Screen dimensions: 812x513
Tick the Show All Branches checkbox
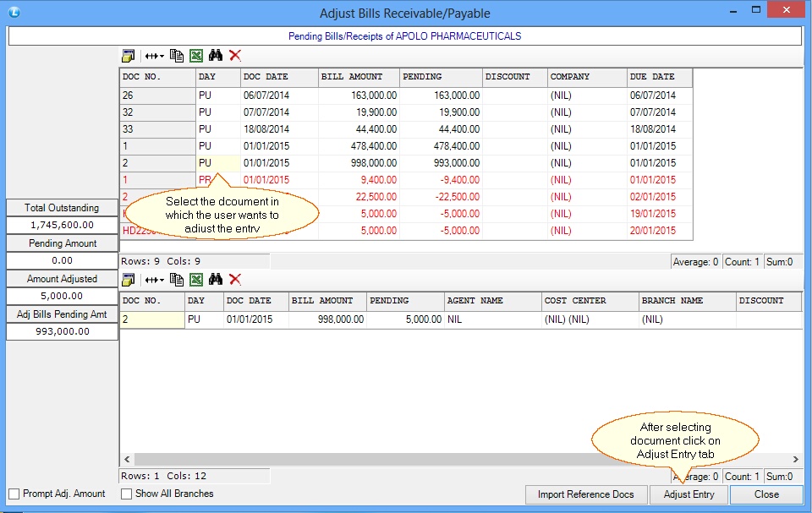(x=126, y=494)
